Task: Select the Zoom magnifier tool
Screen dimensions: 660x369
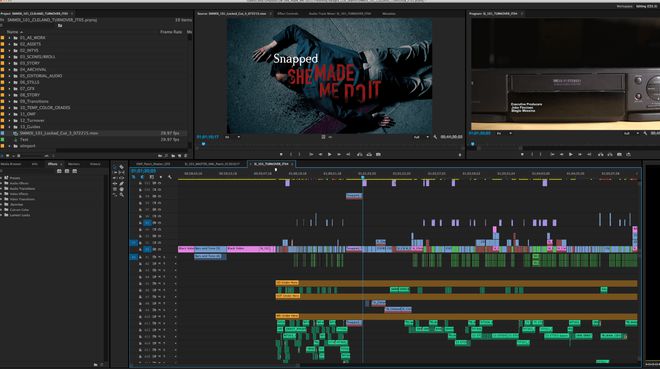Action: pos(122,194)
